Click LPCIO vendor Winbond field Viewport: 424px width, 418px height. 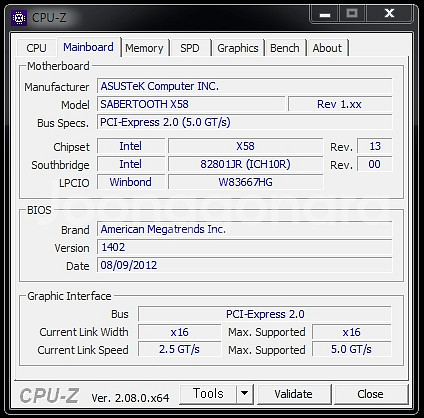(x=131, y=182)
